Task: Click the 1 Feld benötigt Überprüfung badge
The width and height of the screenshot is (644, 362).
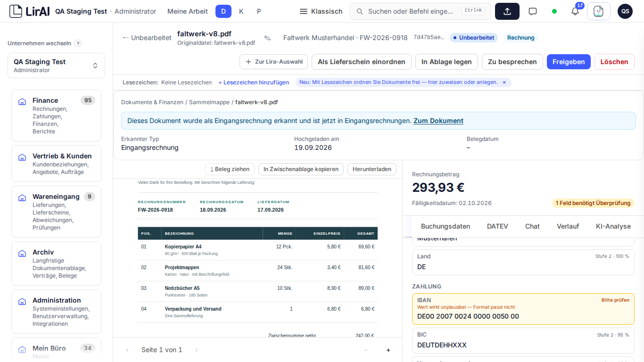Action: [x=593, y=203]
